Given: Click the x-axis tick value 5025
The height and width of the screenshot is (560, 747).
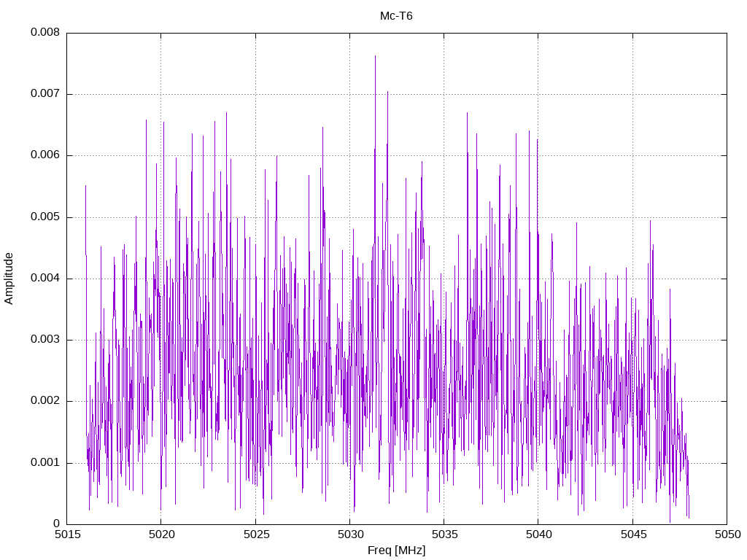Looking at the screenshot, I should coord(256,534).
